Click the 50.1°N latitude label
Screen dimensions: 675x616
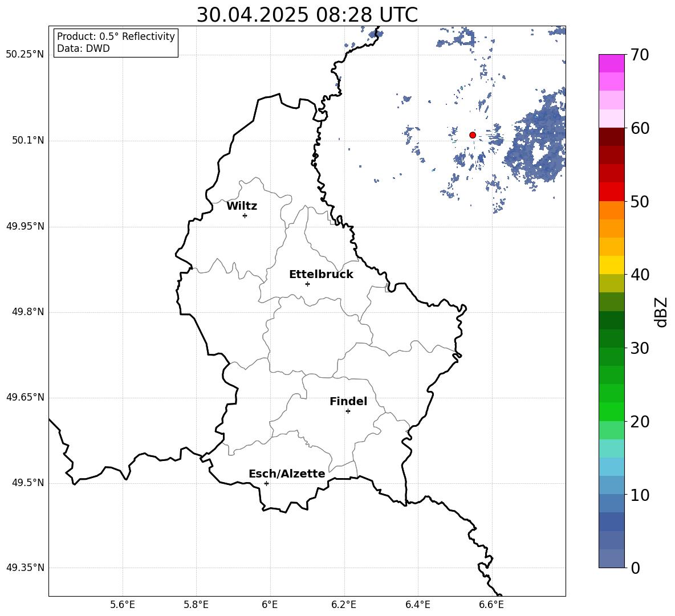pos(29,141)
